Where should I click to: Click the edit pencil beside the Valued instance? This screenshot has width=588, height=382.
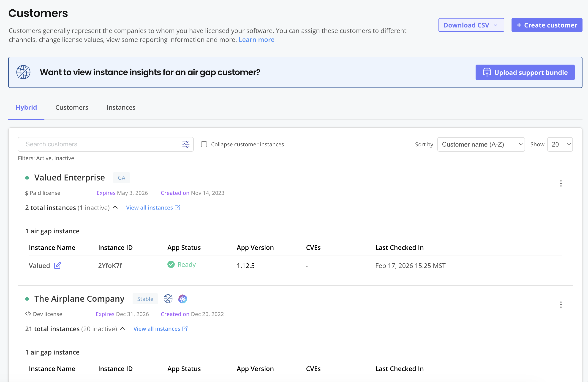(x=57, y=265)
